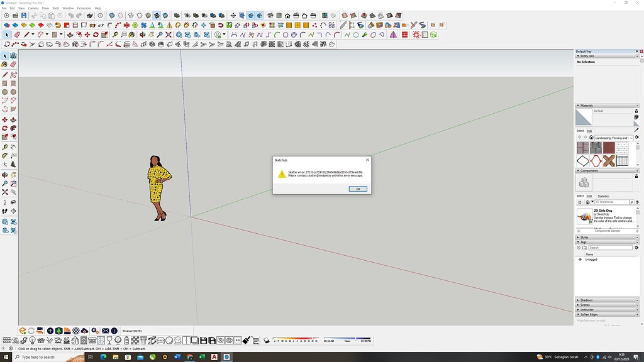Select the Tape Measure tool
The image size is (644, 362).
pos(4,146)
